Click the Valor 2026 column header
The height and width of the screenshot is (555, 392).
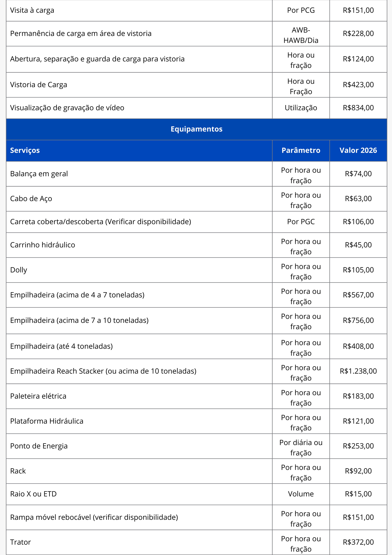[358, 150]
